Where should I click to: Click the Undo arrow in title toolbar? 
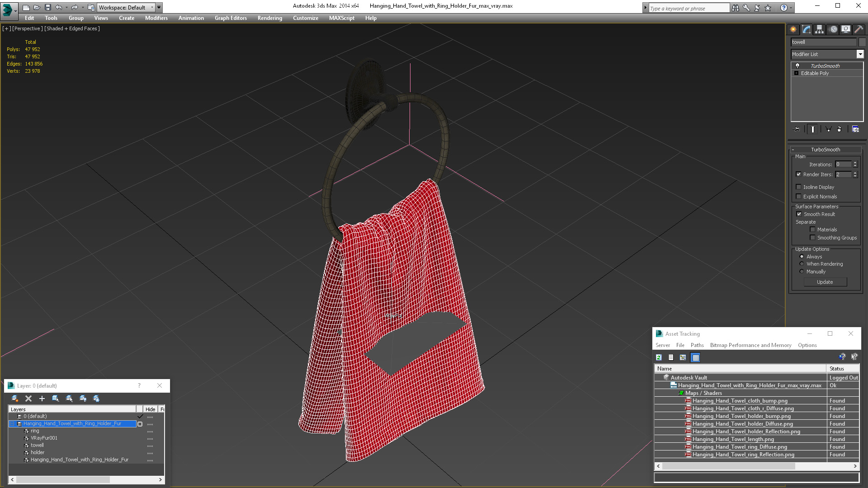(x=59, y=7)
